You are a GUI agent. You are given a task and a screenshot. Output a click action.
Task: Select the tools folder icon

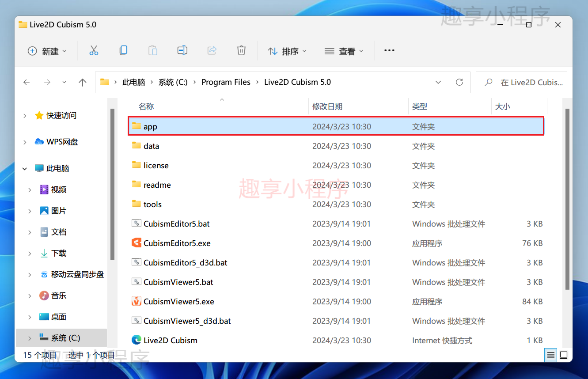[x=137, y=204]
